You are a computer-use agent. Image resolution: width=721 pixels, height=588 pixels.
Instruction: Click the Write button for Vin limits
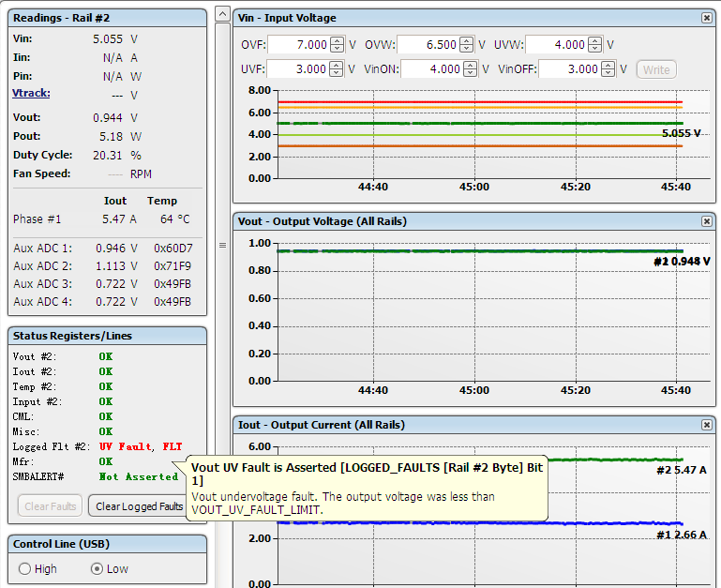coord(655,69)
